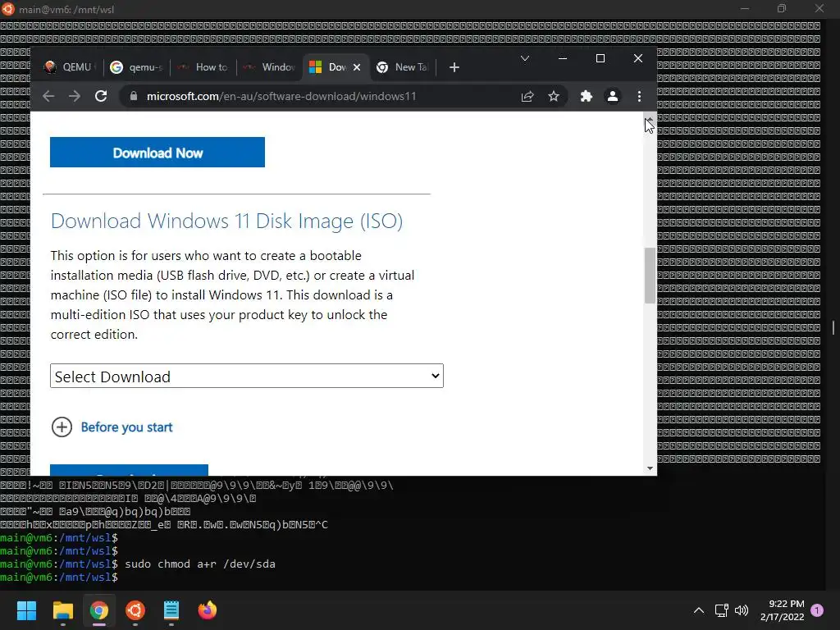Minimize the Chrome window
Image resolution: width=840 pixels, height=630 pixels.
(x=563, y=58)
